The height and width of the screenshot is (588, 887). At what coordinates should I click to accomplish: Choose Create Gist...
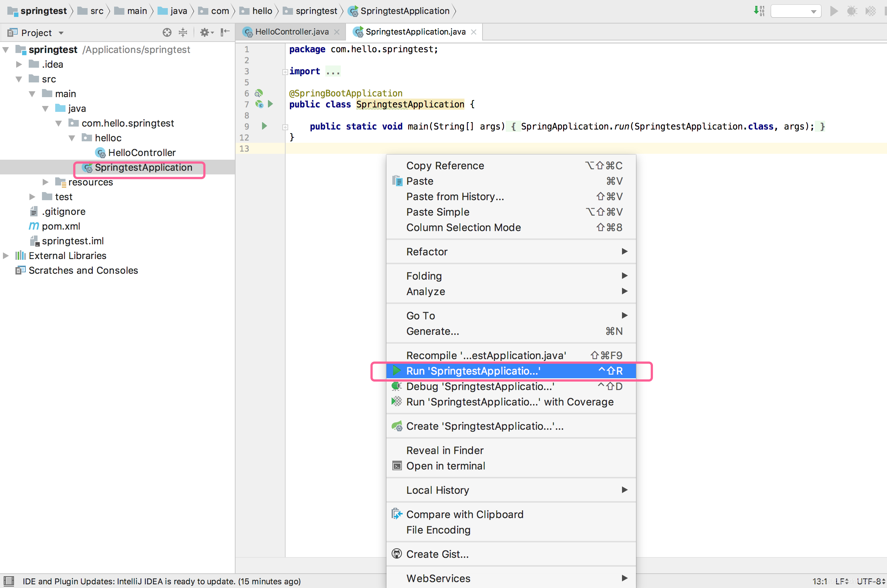511,554
